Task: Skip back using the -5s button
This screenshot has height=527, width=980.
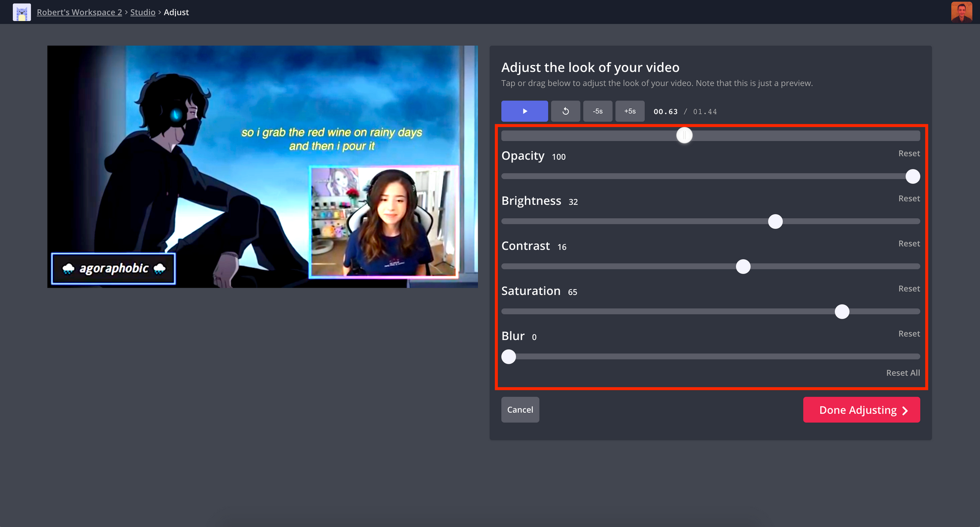Action: (597, 111)
